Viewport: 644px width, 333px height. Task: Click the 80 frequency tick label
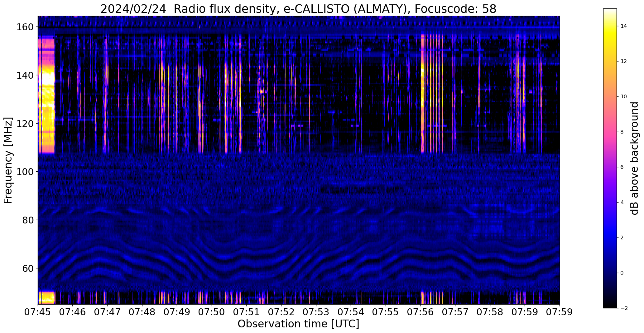coord(28,220)
